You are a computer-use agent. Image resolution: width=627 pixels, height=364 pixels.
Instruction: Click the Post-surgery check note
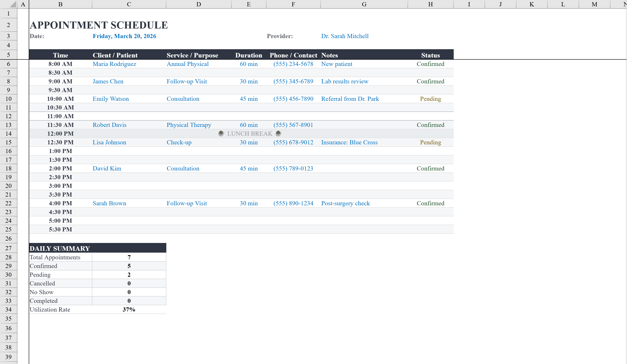click(x=346, y=203)
